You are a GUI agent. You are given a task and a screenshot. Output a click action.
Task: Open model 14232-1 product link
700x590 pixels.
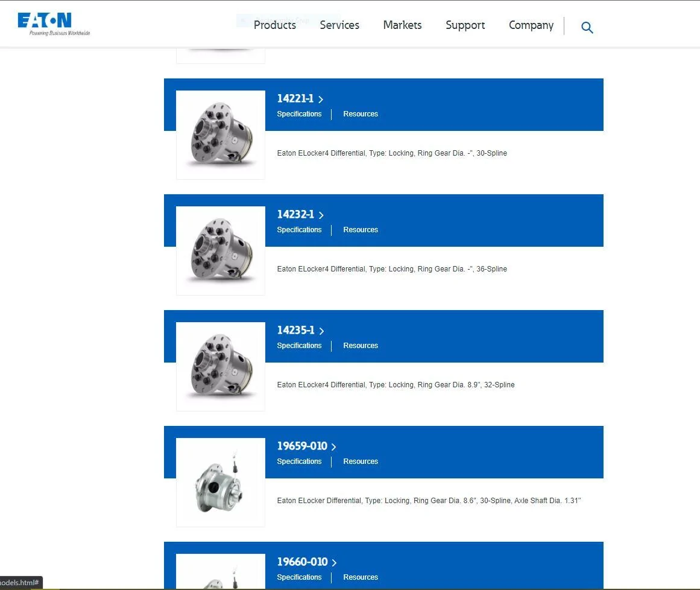pyautogui.click(x=295, y=214)
